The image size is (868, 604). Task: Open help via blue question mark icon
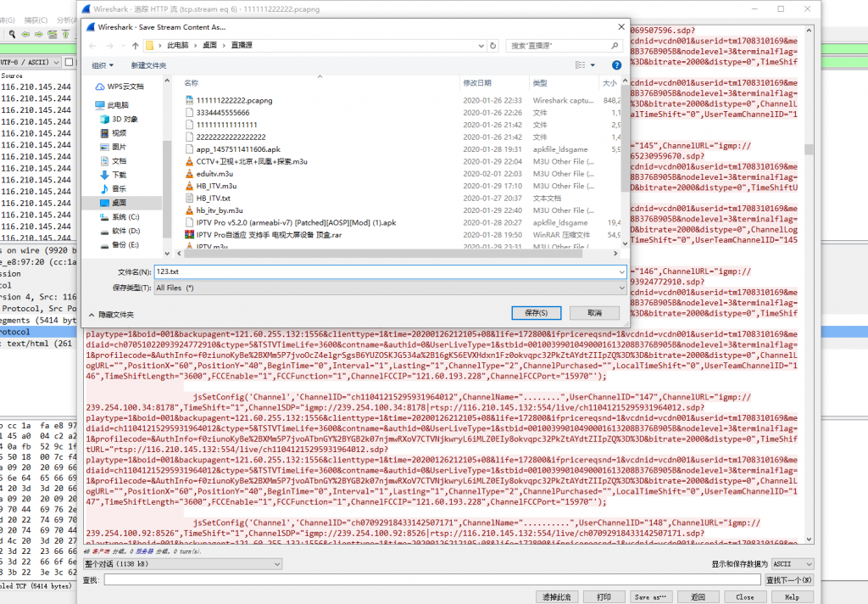[616, 65]
